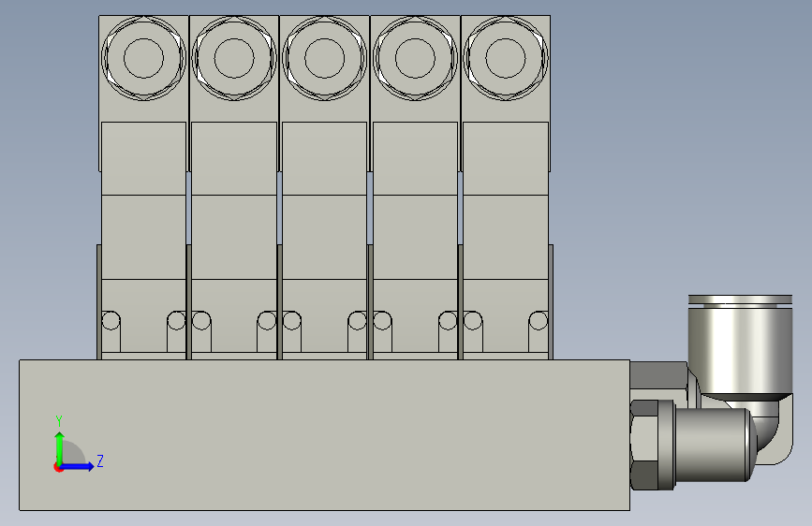The image size is (812, 526).
Task: Select the fourth valve's hex port from left
Action: [x=415, y=58]
